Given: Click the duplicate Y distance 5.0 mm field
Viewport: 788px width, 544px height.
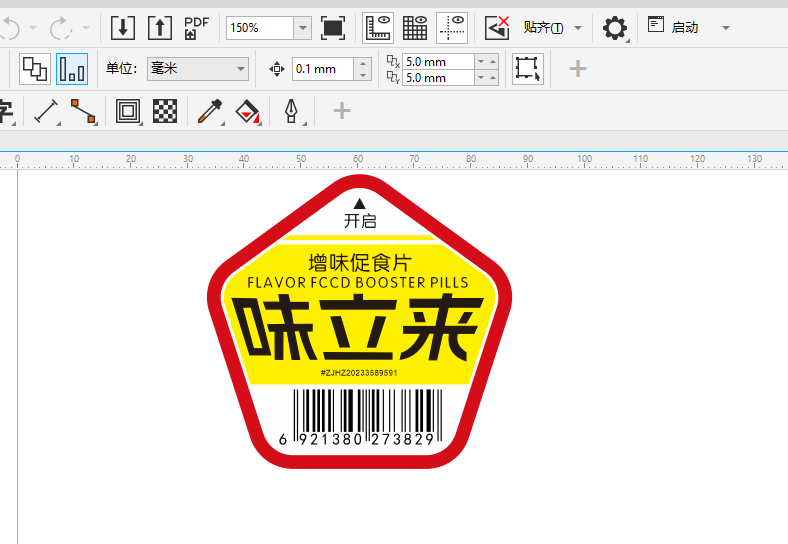Looking at the screenshot, I should (438, 77).
